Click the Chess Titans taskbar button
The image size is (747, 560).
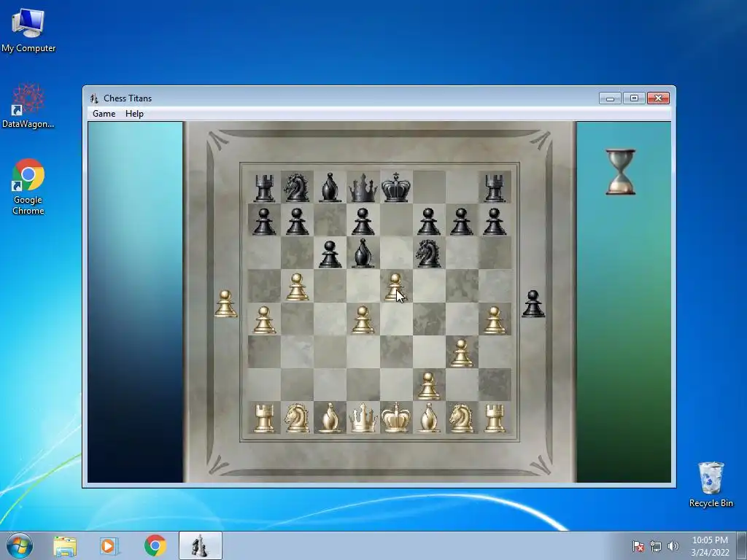click(201, 545)
